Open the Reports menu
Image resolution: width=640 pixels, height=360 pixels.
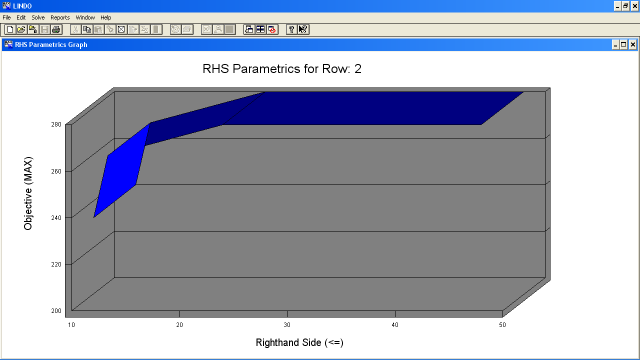(x=60, y=18)
